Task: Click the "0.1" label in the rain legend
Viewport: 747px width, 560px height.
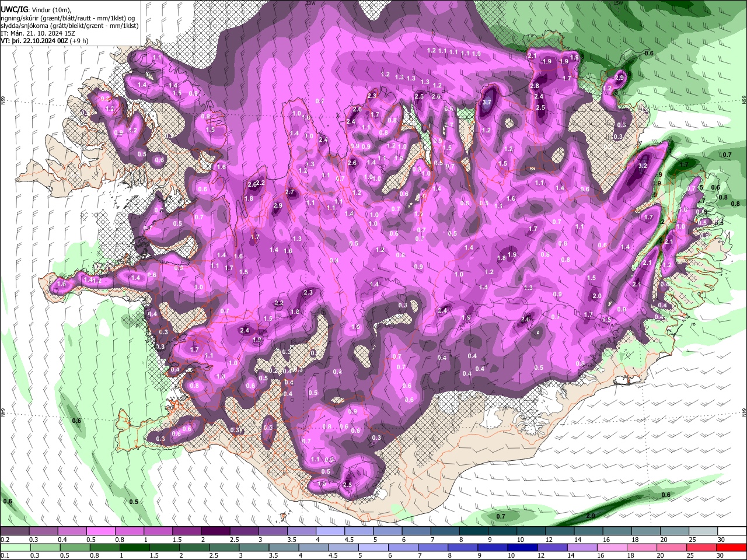Action: [x=5, y=556]
